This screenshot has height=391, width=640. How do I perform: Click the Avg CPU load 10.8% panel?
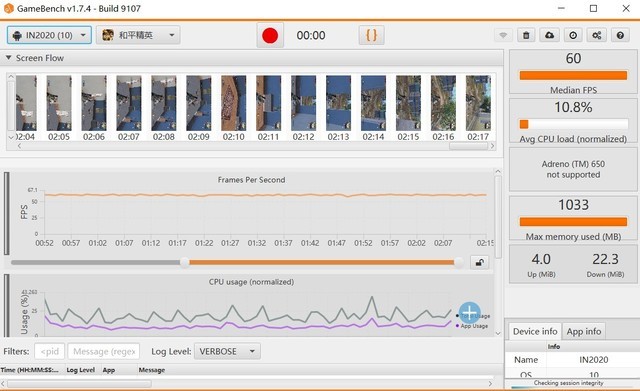coord(573,120)
